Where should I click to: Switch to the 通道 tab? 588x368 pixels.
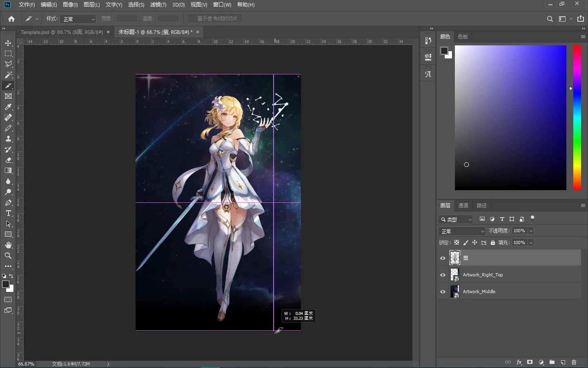pyautogui.click(x=463, y=205)
